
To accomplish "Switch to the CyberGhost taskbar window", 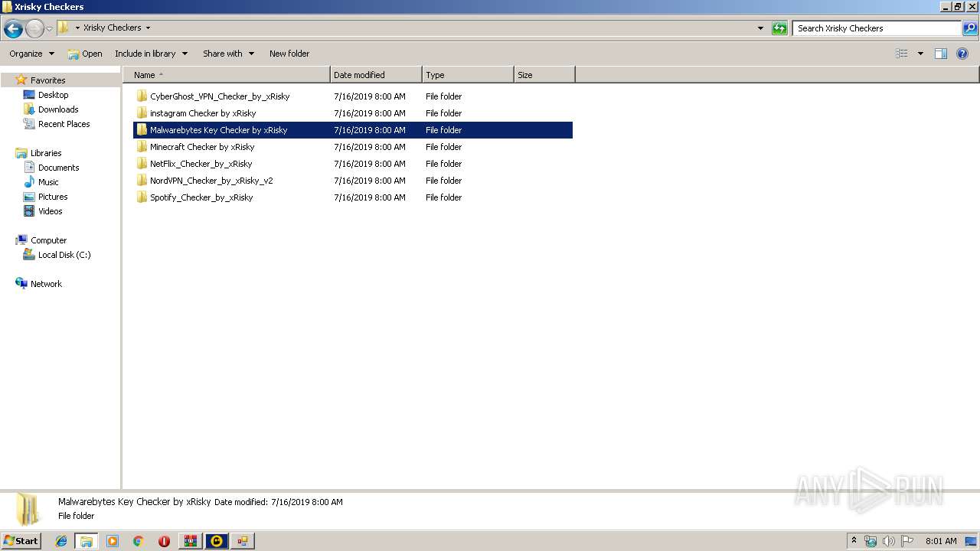I will (217, 541).
